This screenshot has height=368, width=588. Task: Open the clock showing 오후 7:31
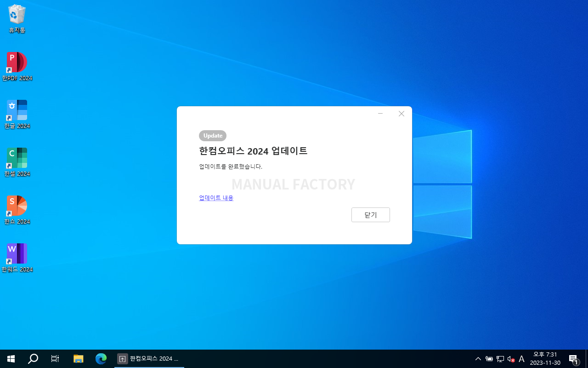pos(545,359)
